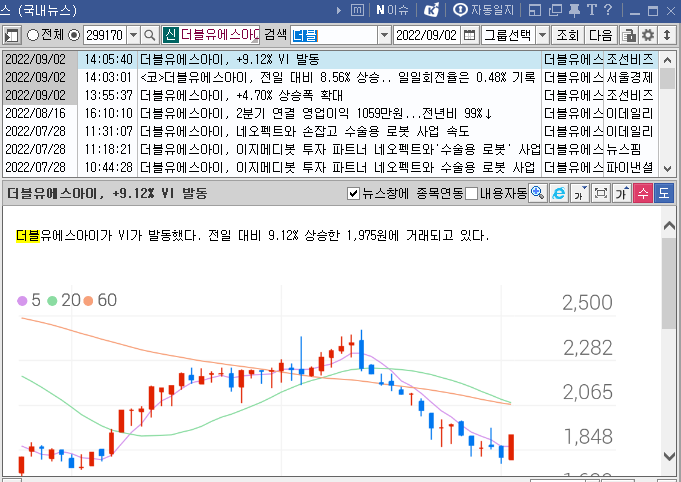Expand the search keyword dropdown
The image size is (681, 482).
pyautogui.click(x=384, y=35)
